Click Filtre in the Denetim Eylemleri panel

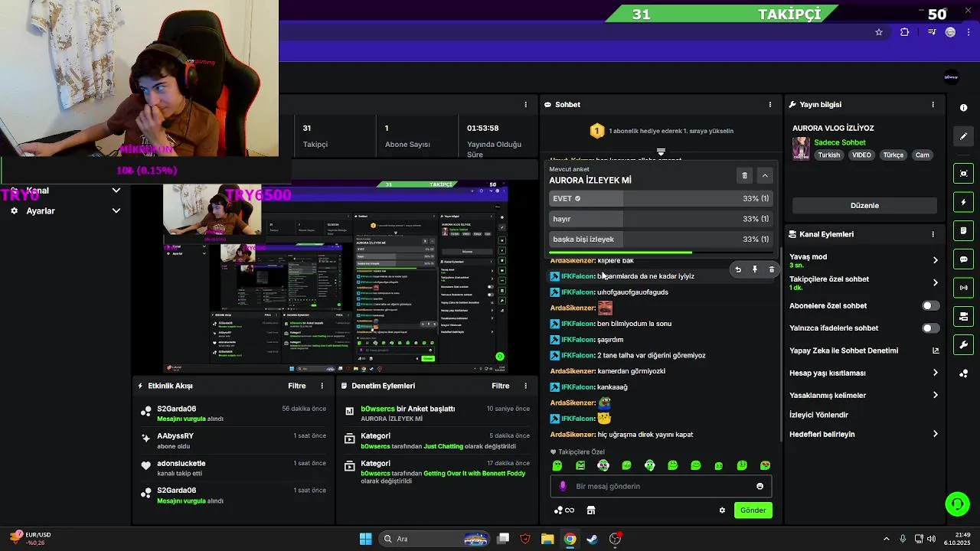point(501,386)
